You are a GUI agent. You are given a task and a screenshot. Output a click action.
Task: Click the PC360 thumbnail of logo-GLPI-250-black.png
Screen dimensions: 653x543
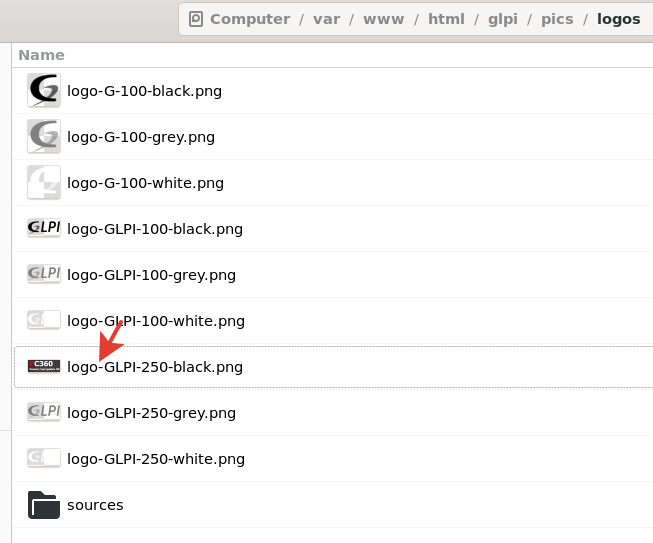(44, 366)
